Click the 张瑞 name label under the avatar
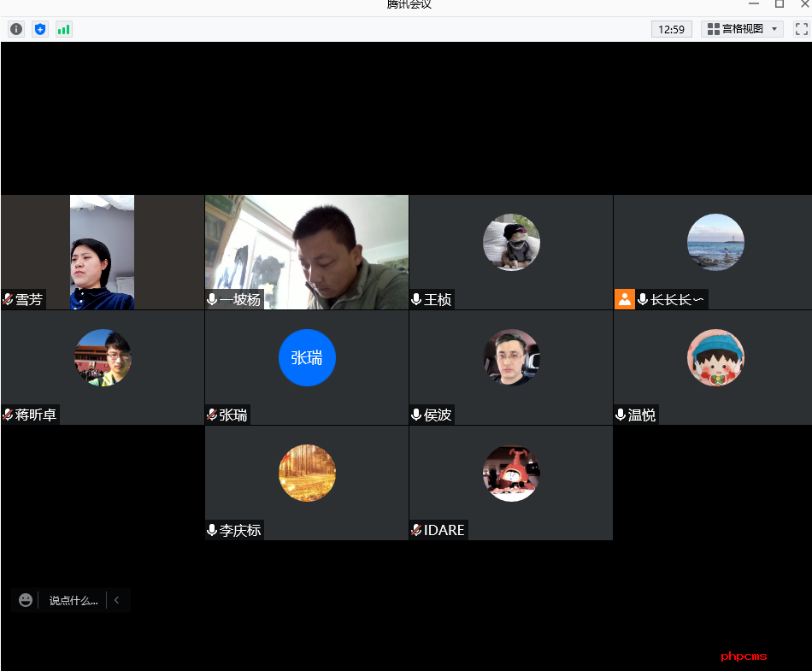Screen dimensions: 812x671 click(x=233, y=415)
